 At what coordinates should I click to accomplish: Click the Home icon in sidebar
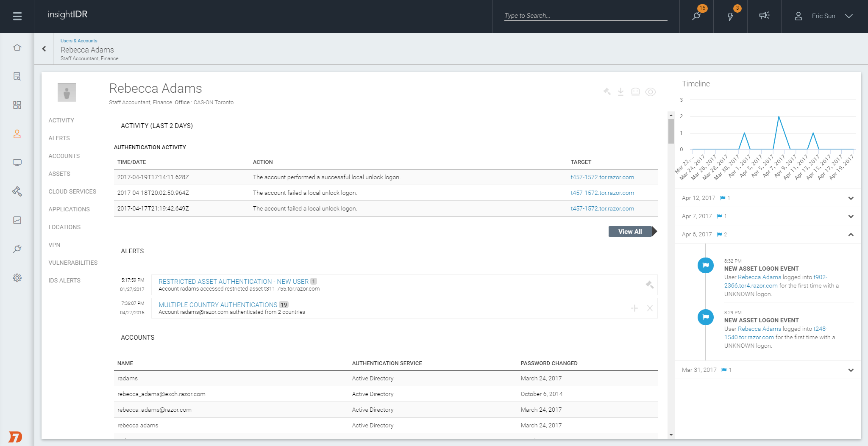coord(17,47)
